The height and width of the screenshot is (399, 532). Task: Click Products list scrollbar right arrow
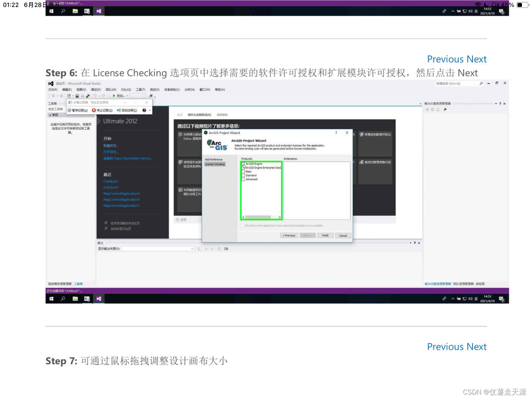click(280, 217)
